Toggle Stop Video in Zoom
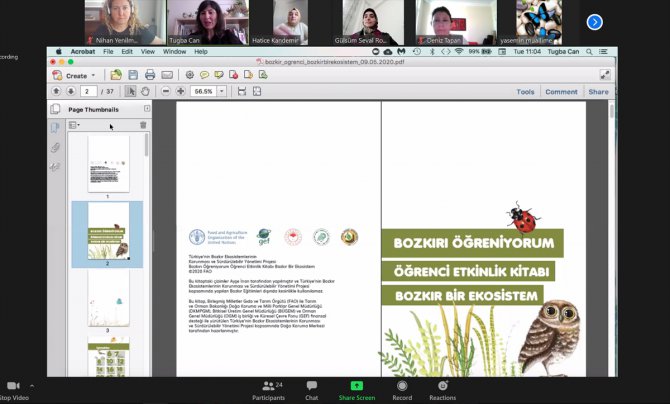 pos(14,389)
